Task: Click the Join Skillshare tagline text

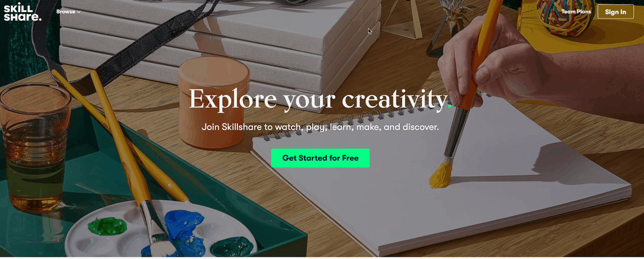Action: point(320,127)
